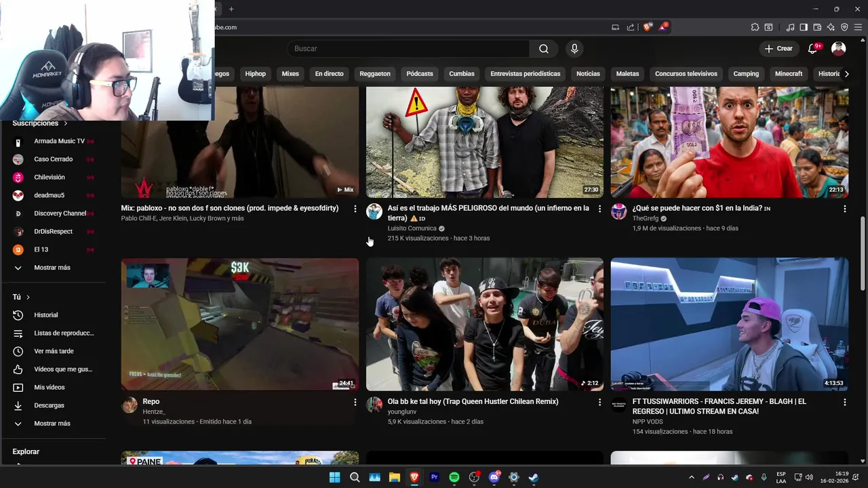Click the Buscar search input field
The image size is (868, 488).
pyautogui.click(x=409, y=49)
